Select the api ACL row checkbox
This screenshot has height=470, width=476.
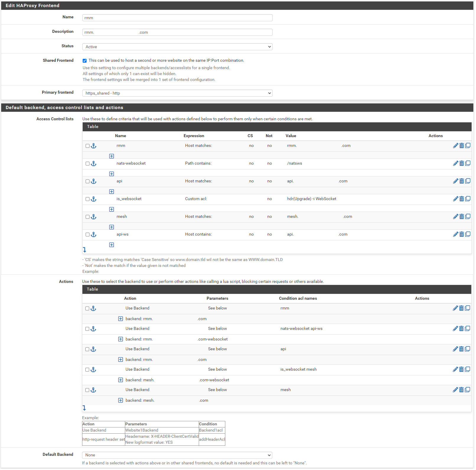[x=87, y=181]
